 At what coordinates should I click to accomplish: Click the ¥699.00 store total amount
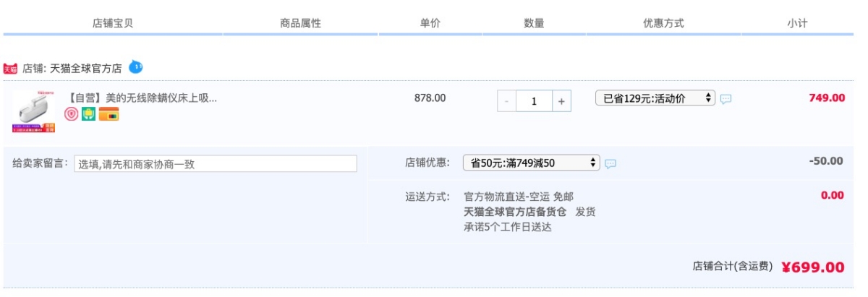click(x=812, y=267)
